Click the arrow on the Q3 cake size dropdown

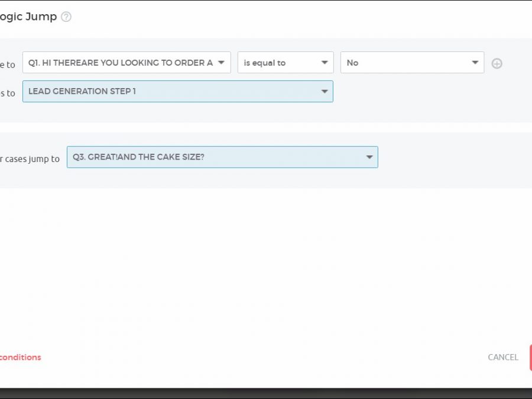pyautogui.click(x=369, y=157)
